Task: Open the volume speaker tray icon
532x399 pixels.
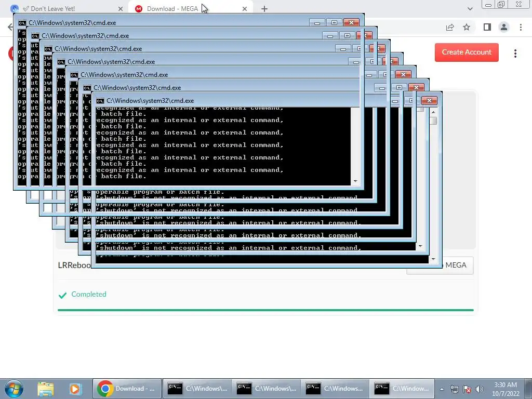Action: pos(479,389)
